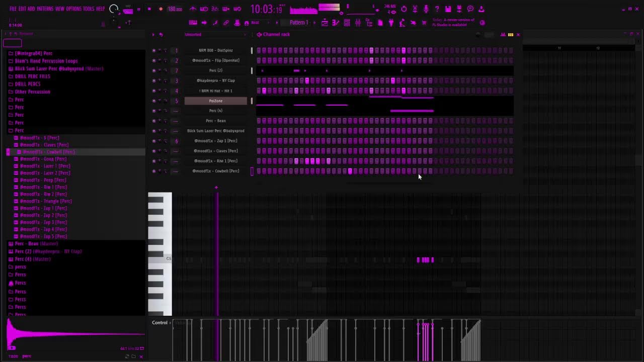Image resolution: width=644 pixels, height=362 pixels.
Task: Click the microphone recording icon
Action: [426, 9]
